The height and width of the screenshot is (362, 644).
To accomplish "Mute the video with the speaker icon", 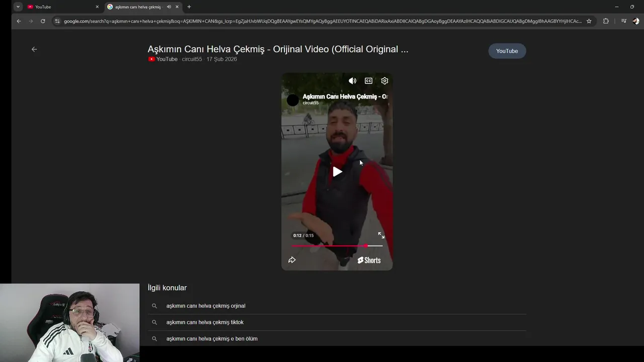I will tap(352, 81).
